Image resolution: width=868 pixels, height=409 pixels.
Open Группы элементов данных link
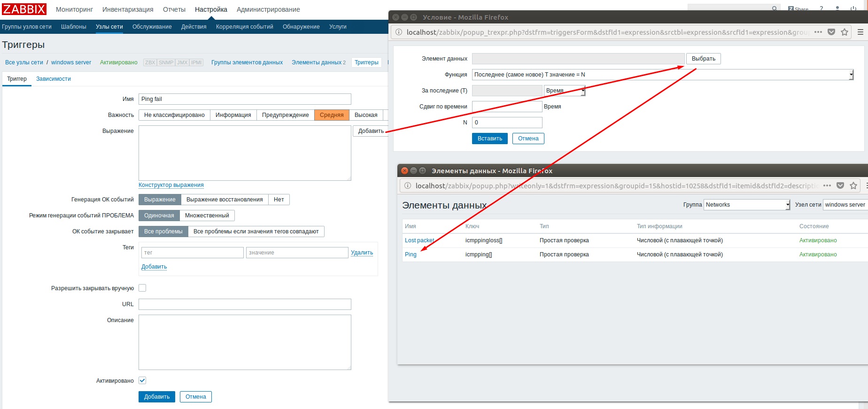(x=247, y=62)
